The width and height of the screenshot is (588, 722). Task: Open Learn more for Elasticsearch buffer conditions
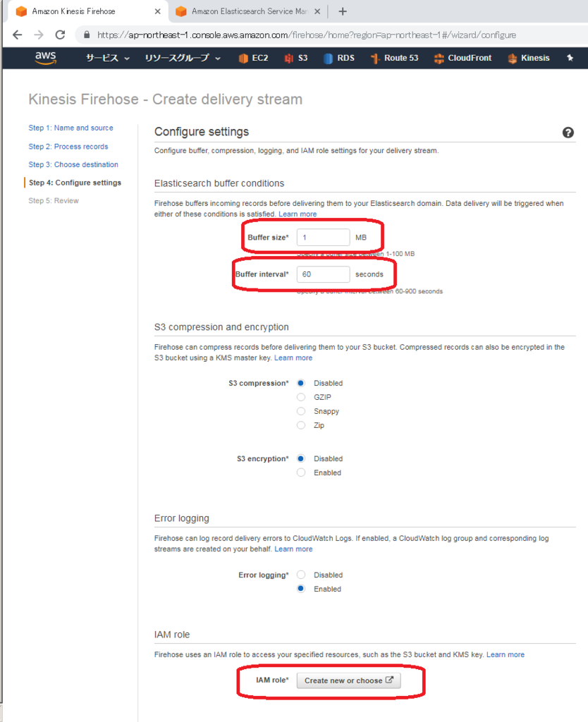click(298, 214)
